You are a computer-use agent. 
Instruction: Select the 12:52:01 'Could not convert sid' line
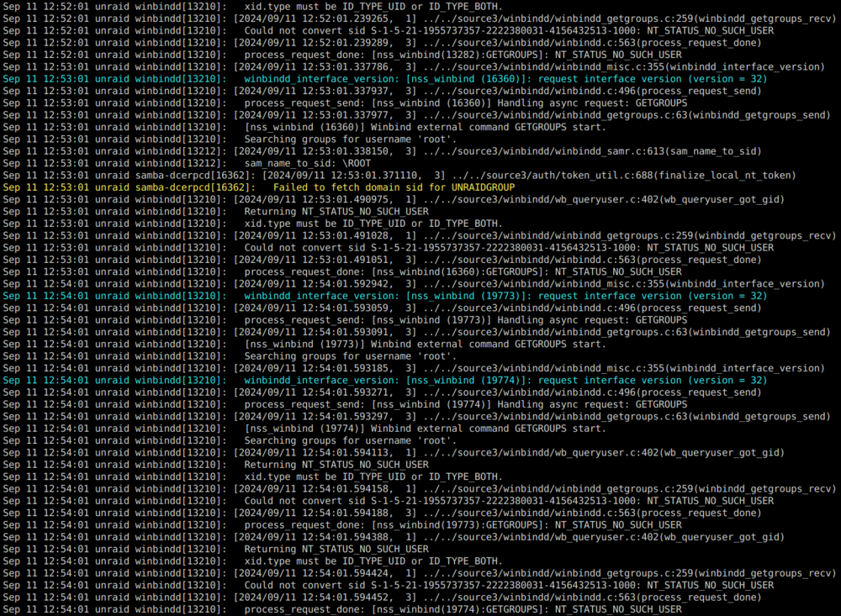pyautogui.click(x=389, y=30)
